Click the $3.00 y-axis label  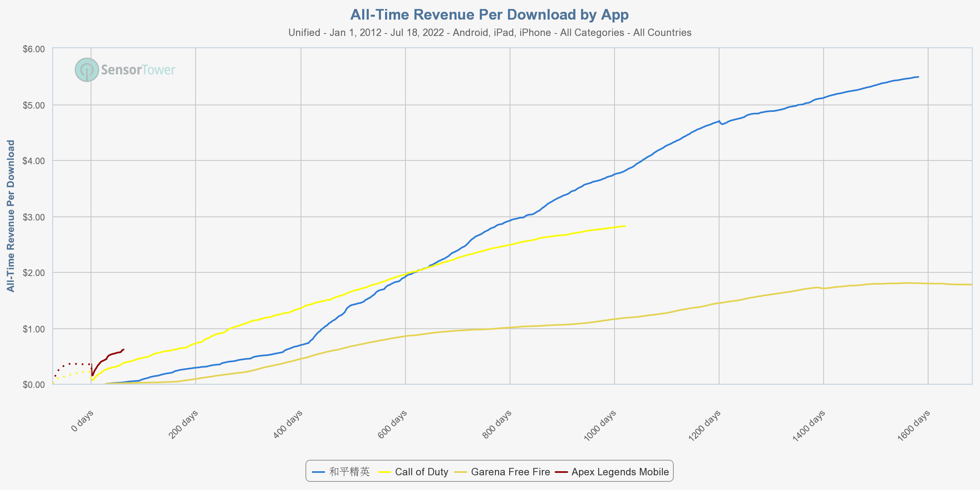click(x=33, y=217)
